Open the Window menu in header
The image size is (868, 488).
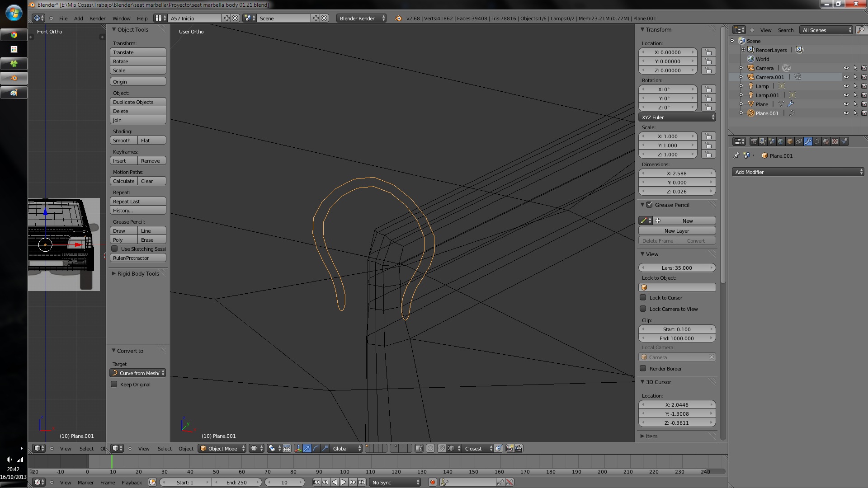[x=121, y=19]
